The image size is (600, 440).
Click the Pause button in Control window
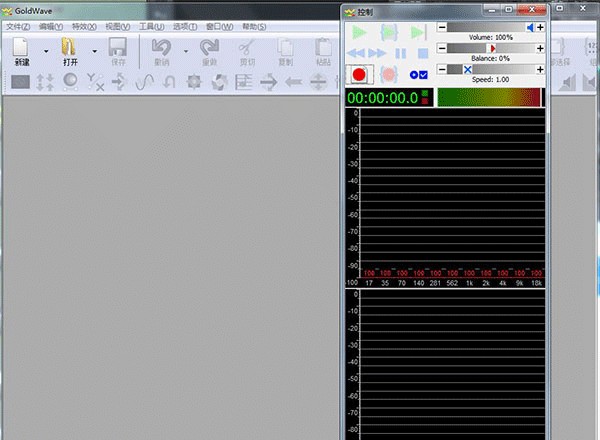tap(401, 53)
